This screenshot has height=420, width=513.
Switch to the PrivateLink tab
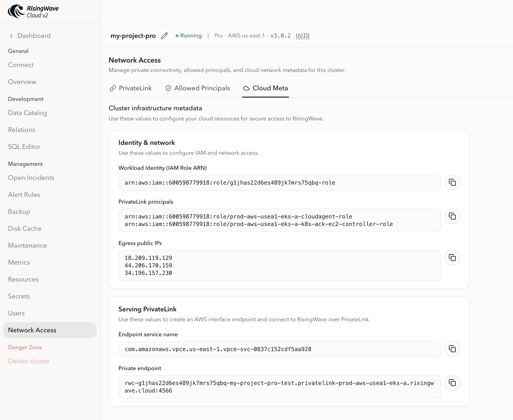point(131,88)
